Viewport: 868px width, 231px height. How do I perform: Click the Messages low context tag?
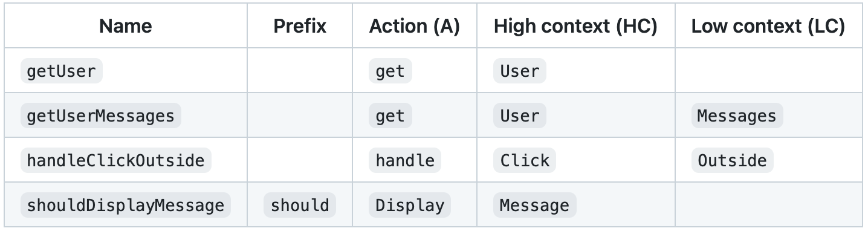(737, 115)
